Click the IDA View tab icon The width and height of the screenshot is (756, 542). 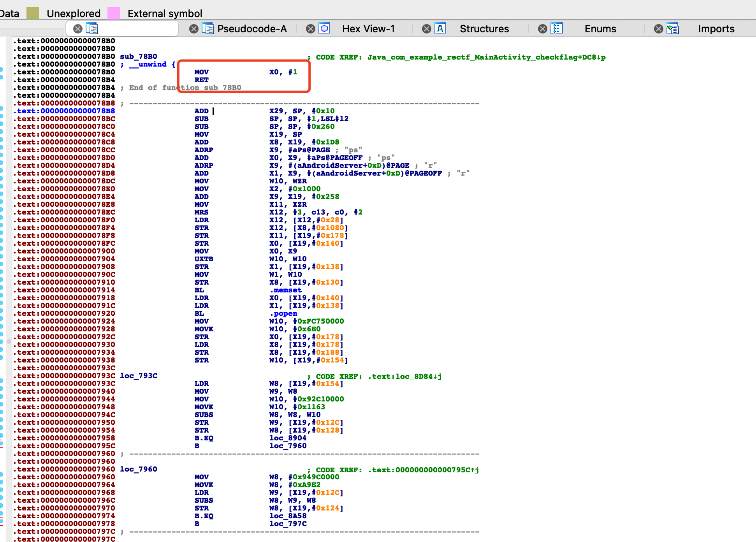(x=92, y=28)
